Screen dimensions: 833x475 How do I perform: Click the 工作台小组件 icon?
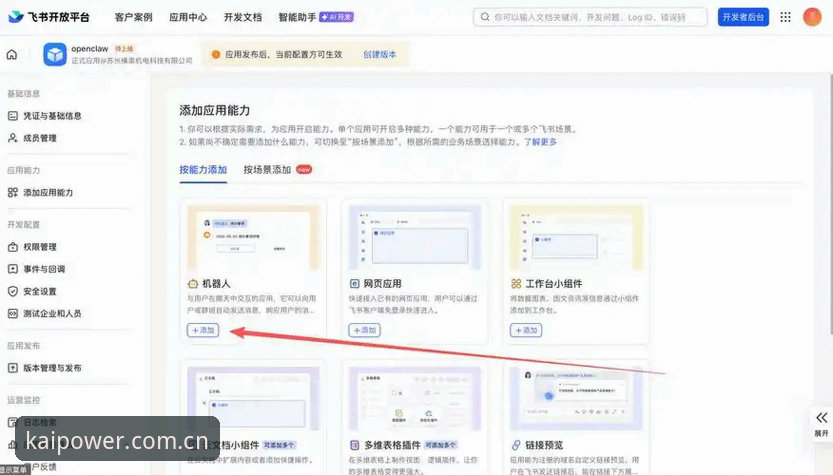click(516, 284)
